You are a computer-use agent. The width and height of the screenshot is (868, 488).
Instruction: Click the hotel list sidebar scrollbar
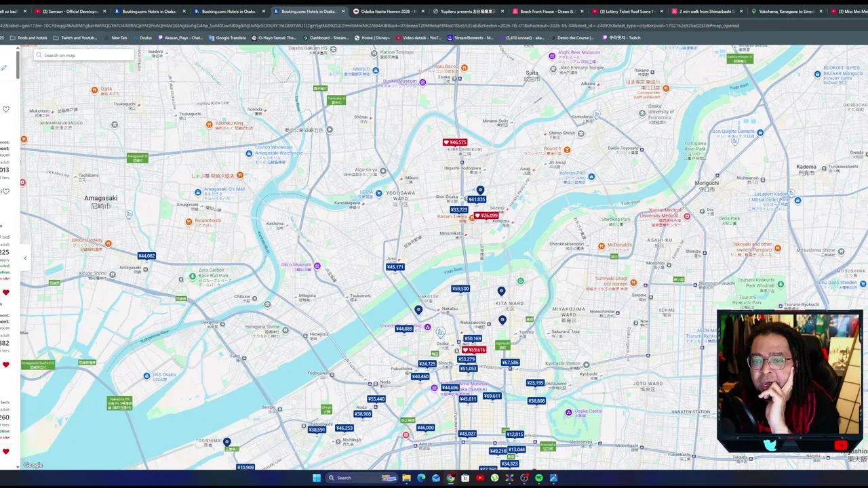click(x=18, y=64)
